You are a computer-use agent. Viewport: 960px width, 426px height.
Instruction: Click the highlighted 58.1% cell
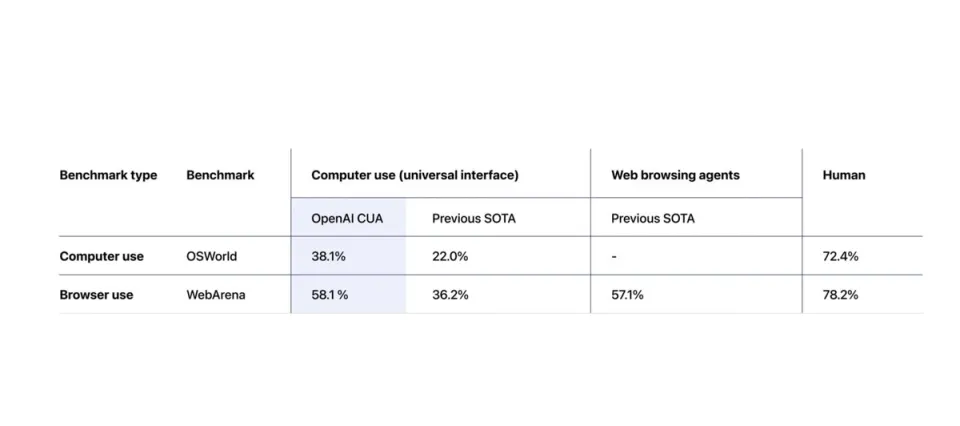(x=330, y=295)
